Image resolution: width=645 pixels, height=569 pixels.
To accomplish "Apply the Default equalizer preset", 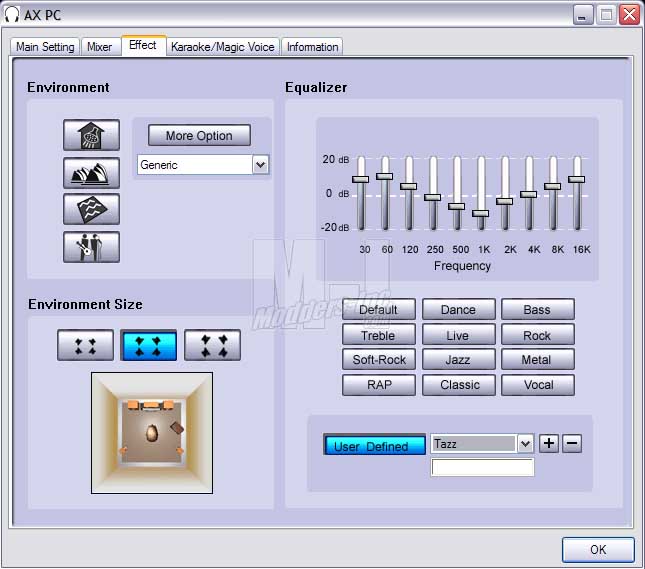I will click(x=378, y=309).
